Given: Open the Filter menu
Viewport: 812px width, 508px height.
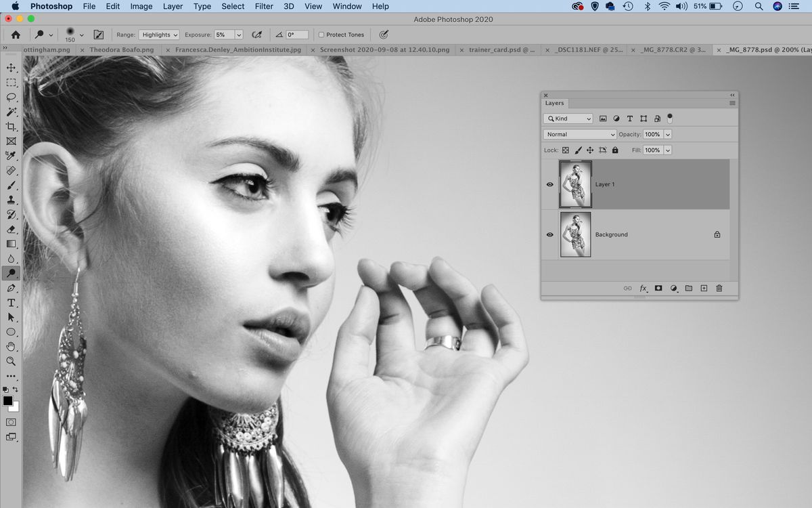Looking at the screenshot, I should 264,6.
